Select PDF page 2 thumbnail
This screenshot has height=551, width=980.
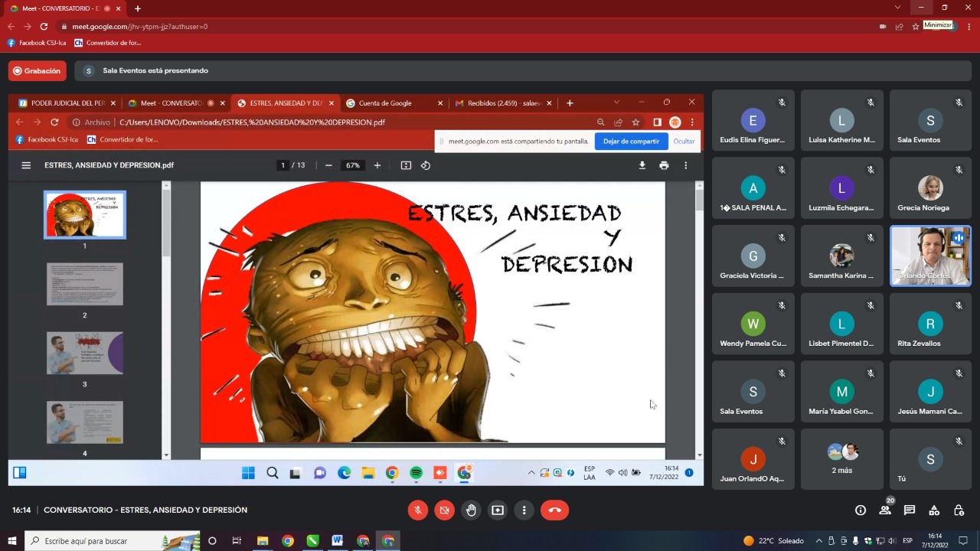point(84,284)
